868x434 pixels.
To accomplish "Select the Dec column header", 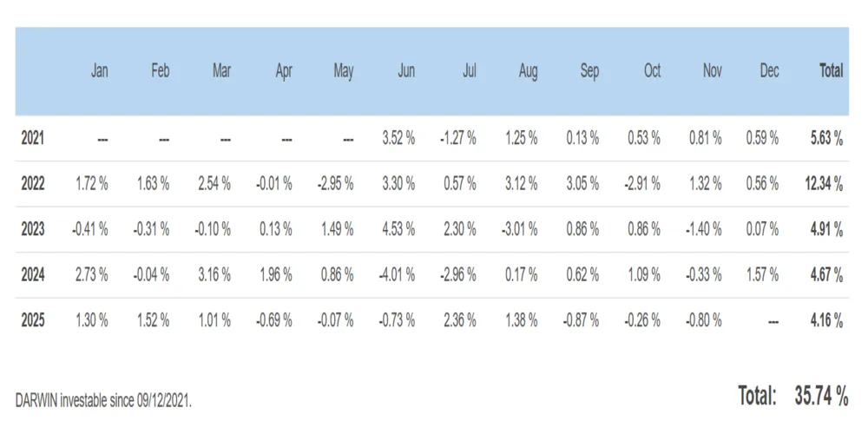I will (769, 71).
